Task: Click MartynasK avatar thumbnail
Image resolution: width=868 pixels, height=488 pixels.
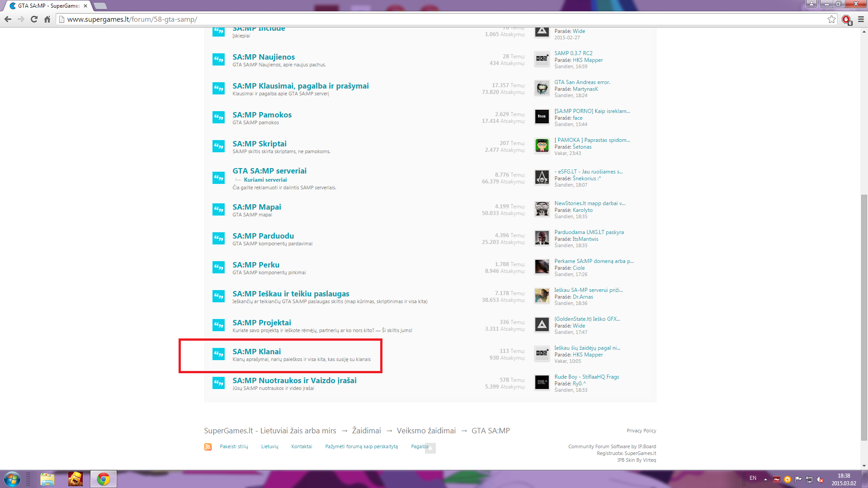Action: click(542, 88)
